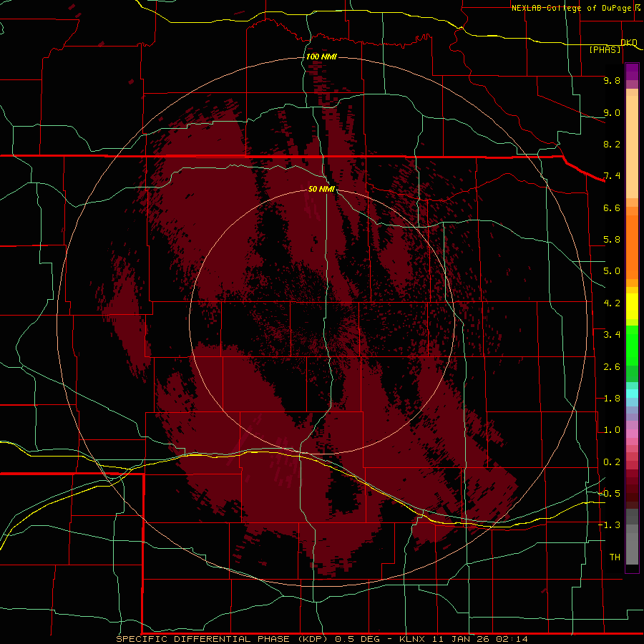The height and width of the screenshot is (644, 644).
Task: Pick the cyan segment of the color bar
Action: [632, 393]
